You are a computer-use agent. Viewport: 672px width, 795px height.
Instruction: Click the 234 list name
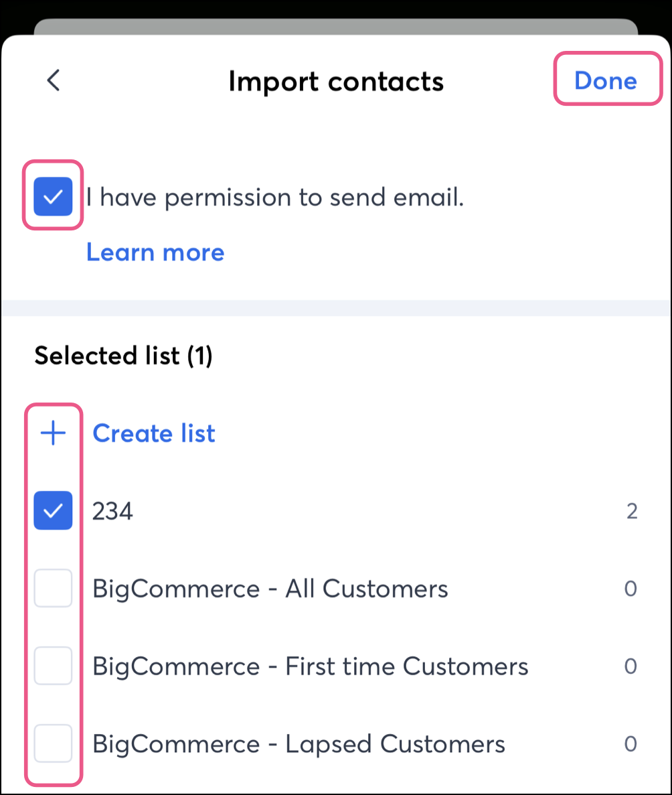[112, 512]
